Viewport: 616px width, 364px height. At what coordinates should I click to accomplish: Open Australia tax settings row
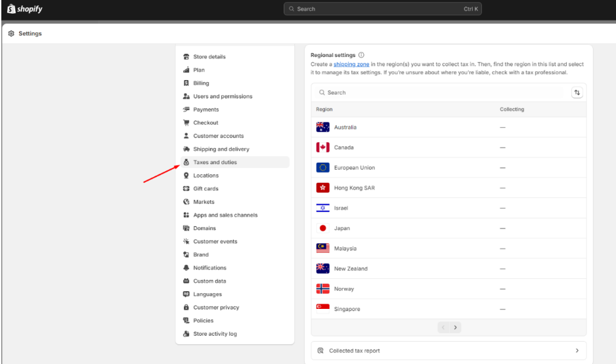coord(449,127)
